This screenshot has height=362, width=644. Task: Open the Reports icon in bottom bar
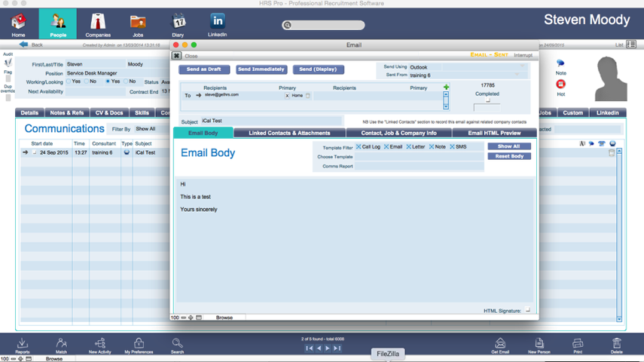click(x=22, y=343)
